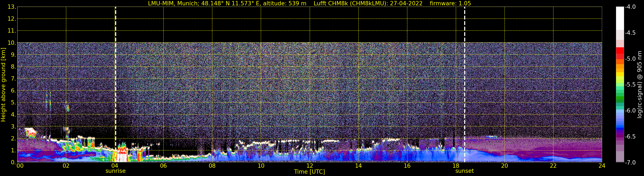
Task: Click the '-5.5' colorbar tick label
Action: click(630, 85)
